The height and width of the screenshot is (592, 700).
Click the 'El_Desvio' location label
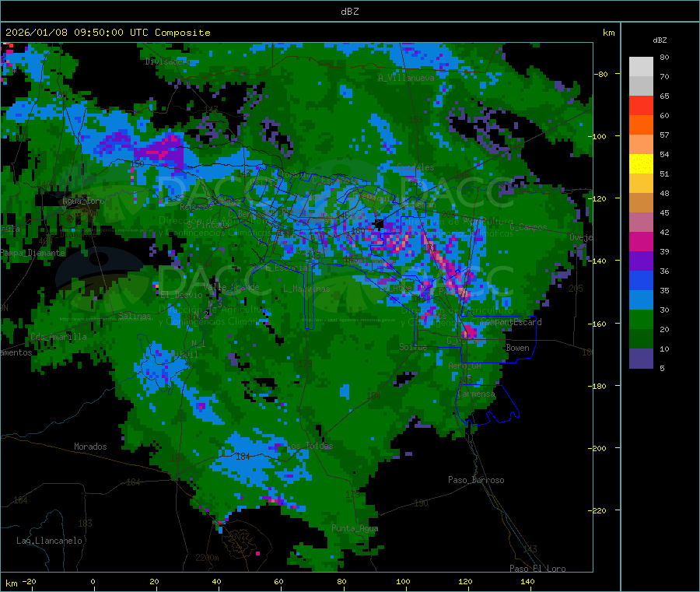point(181,295)
